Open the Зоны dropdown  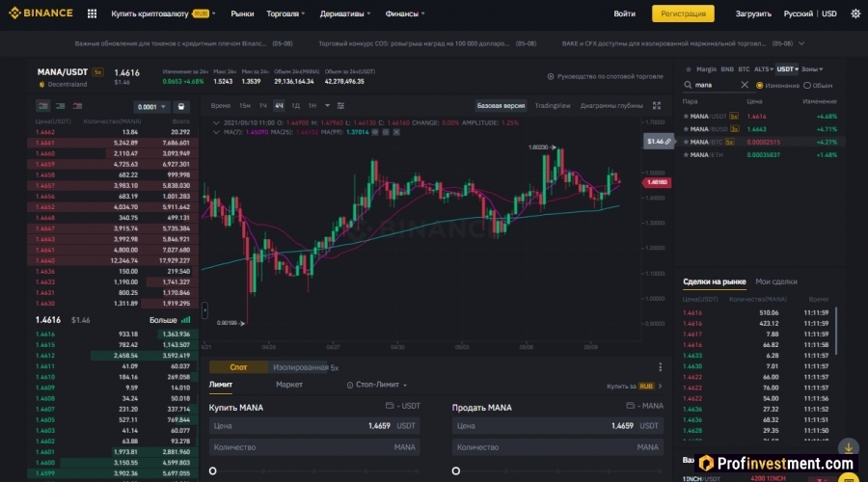pos(812,69)
